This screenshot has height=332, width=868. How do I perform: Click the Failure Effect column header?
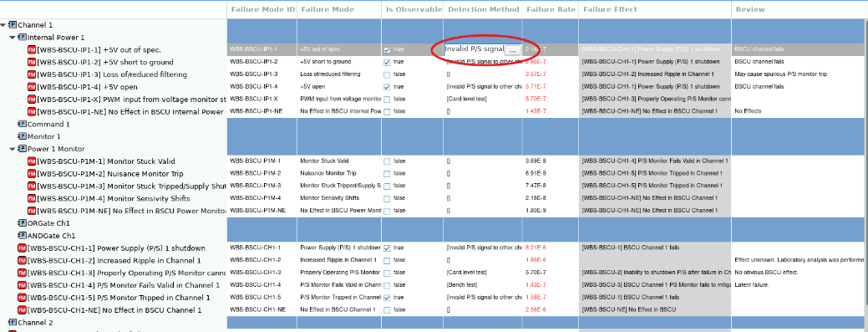[x=655, y=9]
